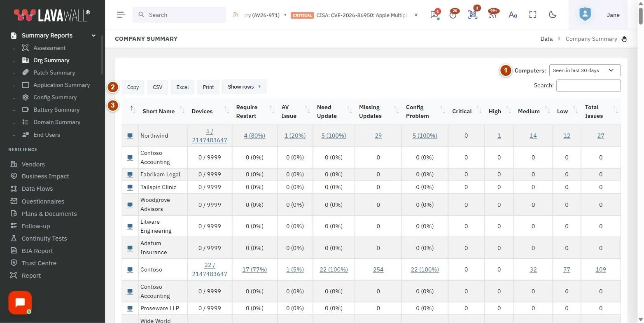
Task: Sort the table by Devices column
Action: 210,111
